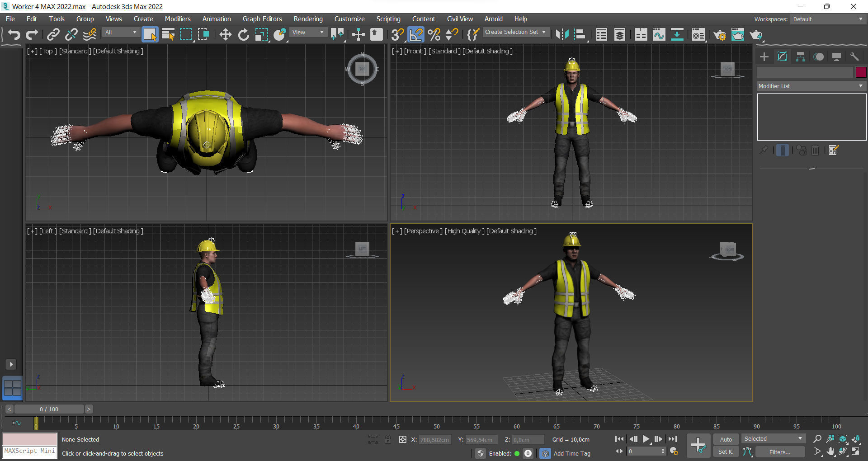Toggle Auto Key mode button
This screenshot has width=868, height=461.
(x=726, y=439)
